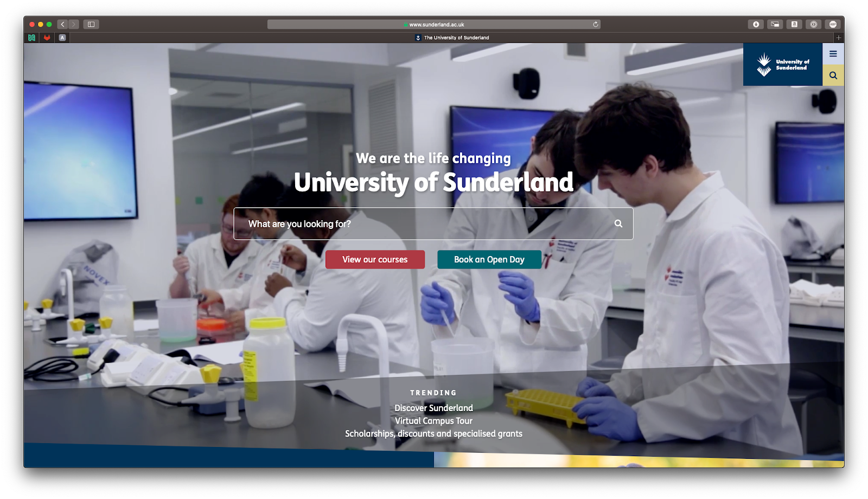Click the www.sunderland.ac.uk address bar
Viewport: 868px width, 499px height.
pyautogui.click(x=433, y=24)
